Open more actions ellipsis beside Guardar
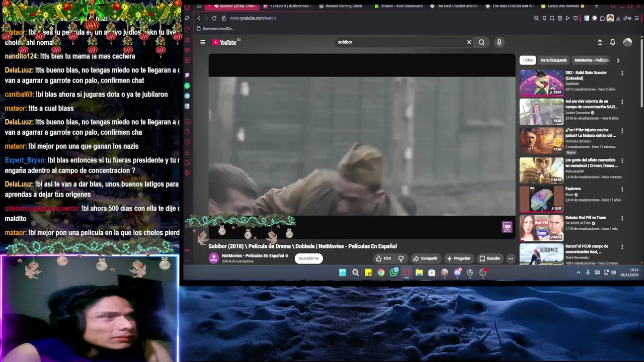 [511, 258]
